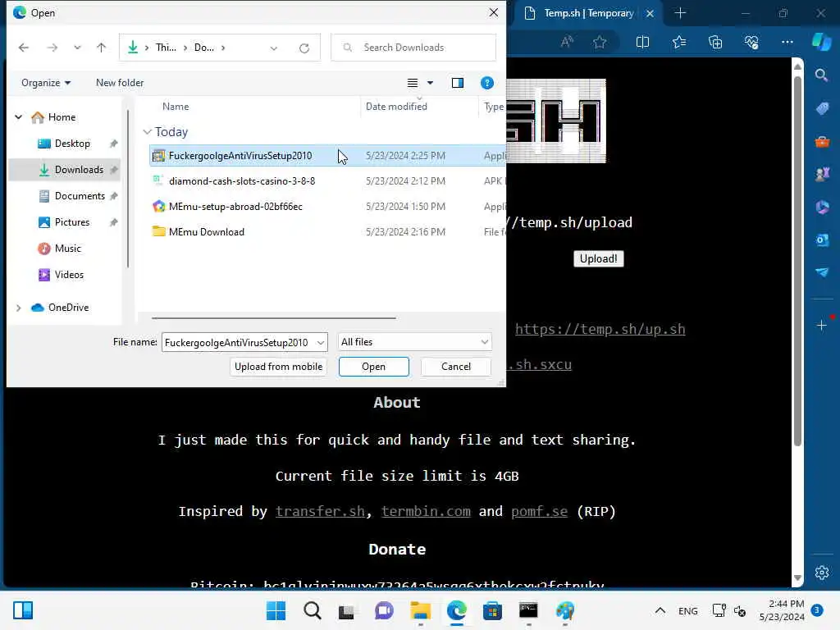Select Videos in navigation pane
840x630 pixels.
pyautogui.click(x=69, y=275)
